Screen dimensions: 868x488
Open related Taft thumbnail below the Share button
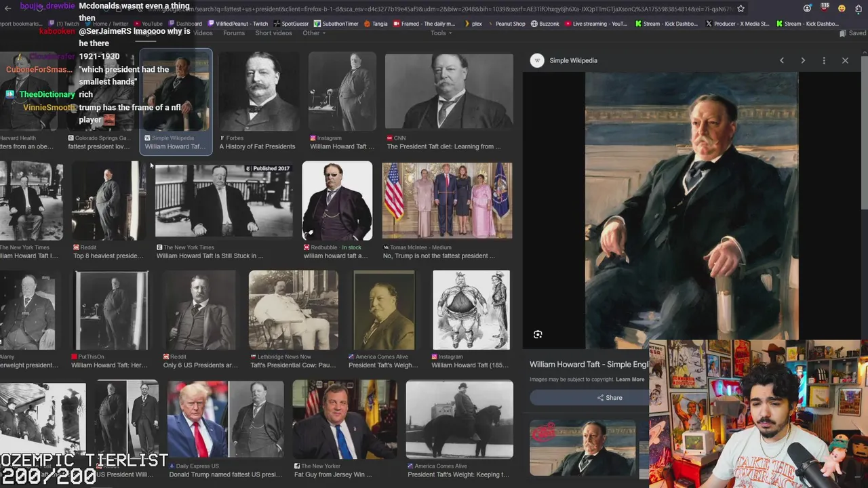[583, 447]
